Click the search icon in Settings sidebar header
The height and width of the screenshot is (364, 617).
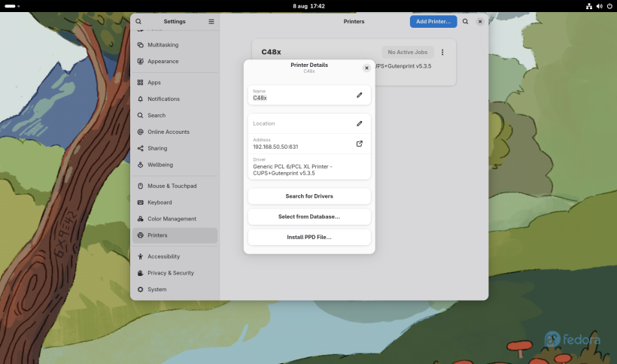(138, 22)
